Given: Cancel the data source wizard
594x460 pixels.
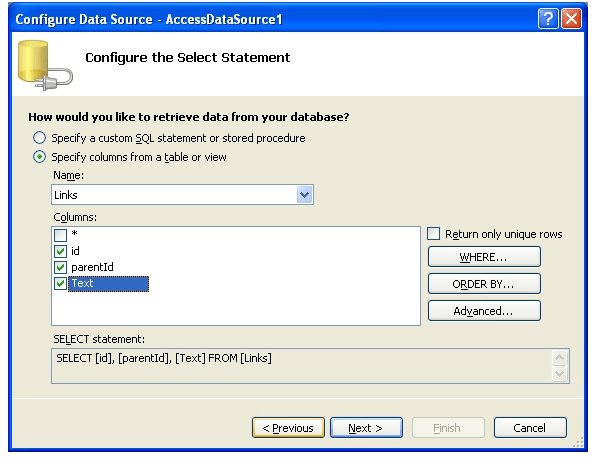Looking at the screenshot, I should click(530, 428).
